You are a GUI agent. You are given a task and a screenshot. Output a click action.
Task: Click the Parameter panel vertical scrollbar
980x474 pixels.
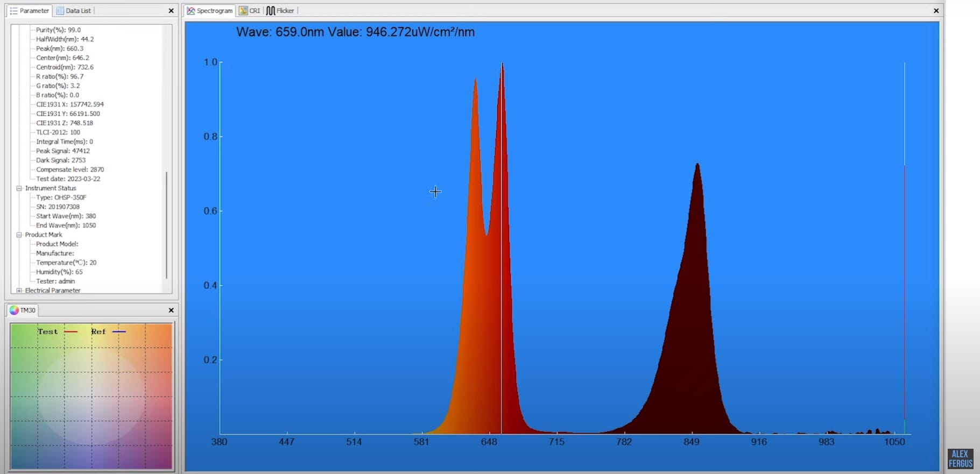167,225
